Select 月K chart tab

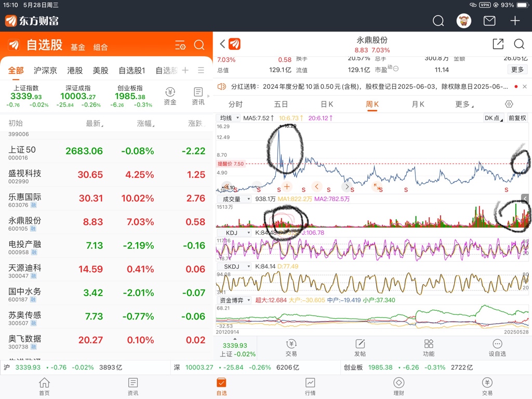418,104
